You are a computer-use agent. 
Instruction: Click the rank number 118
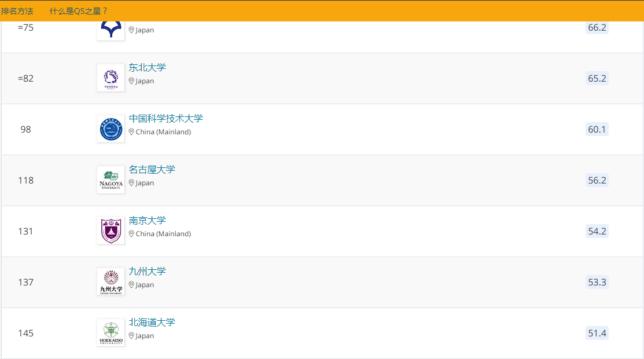25,181
